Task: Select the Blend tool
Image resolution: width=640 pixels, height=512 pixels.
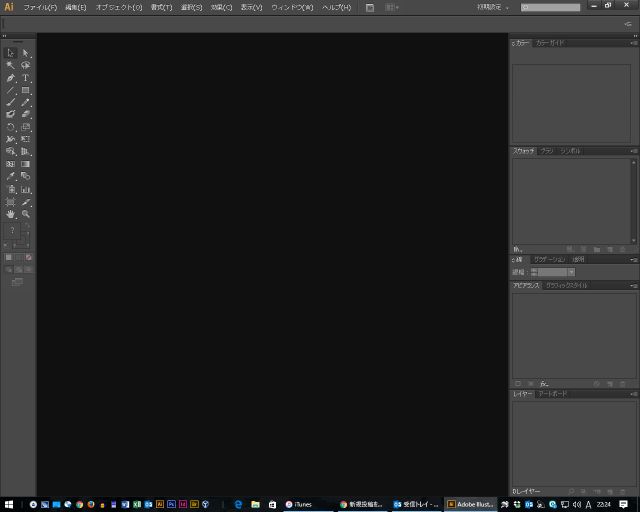Action: click(26, 176)
